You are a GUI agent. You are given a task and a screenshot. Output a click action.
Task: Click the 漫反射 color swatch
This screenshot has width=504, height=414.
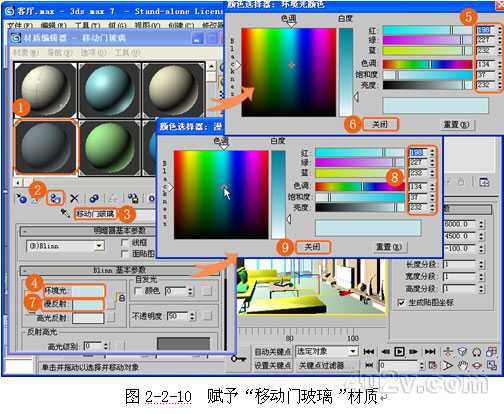pyautogui.click(x=88, y=304)
